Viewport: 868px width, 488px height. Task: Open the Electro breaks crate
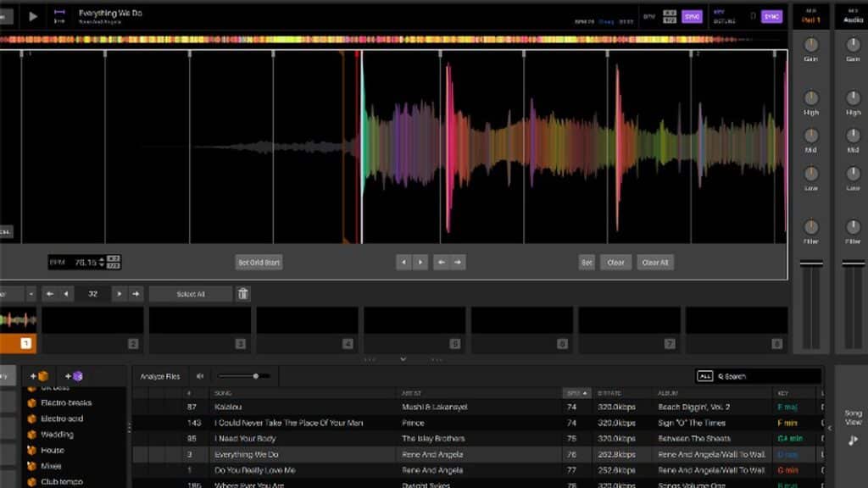coord(66,402)
